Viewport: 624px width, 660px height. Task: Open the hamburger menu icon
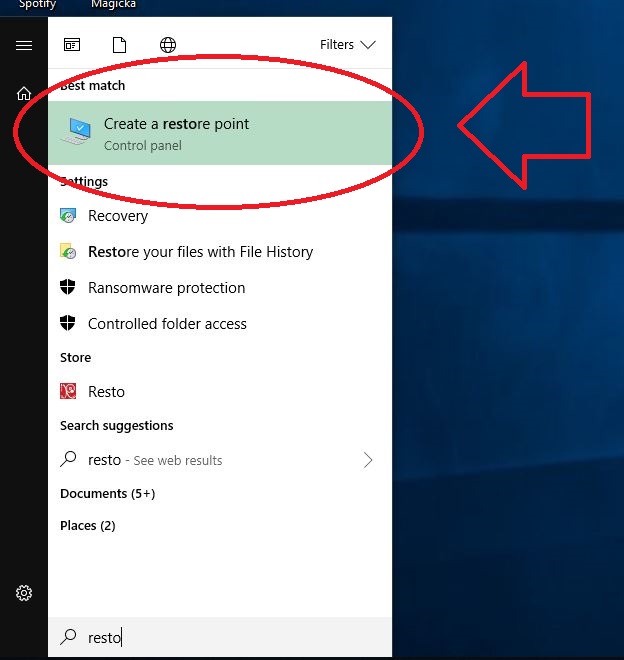[24, 45]
